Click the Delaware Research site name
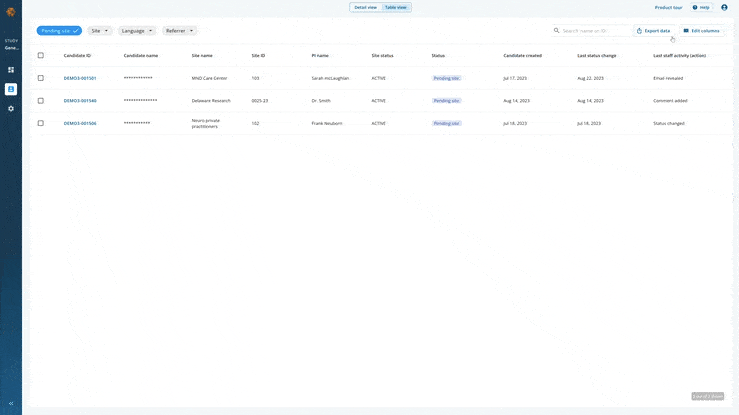The width and height of the screenshot is (739, 415). click(211, 101)
